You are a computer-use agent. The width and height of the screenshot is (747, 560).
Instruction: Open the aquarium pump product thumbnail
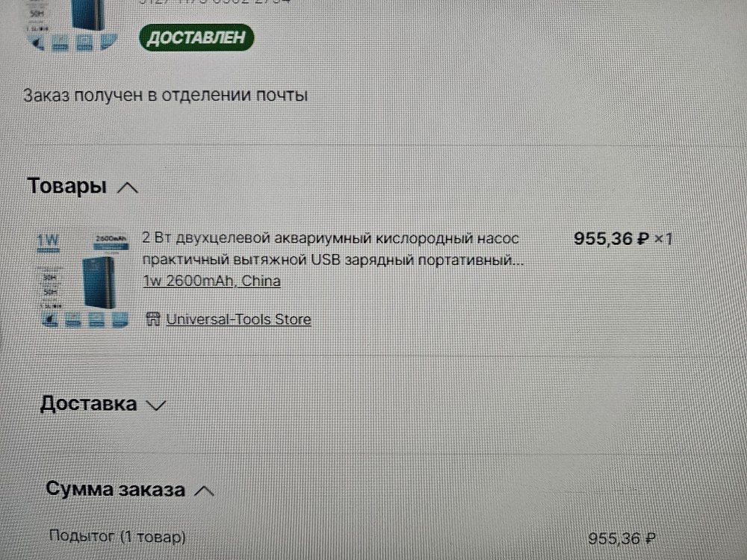coord(83,279)
